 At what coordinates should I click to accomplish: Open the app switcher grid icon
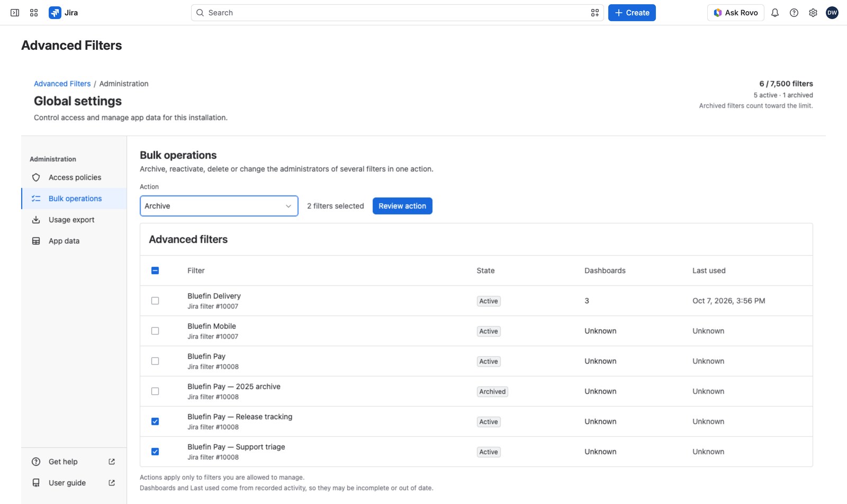(x=34, y=13)
